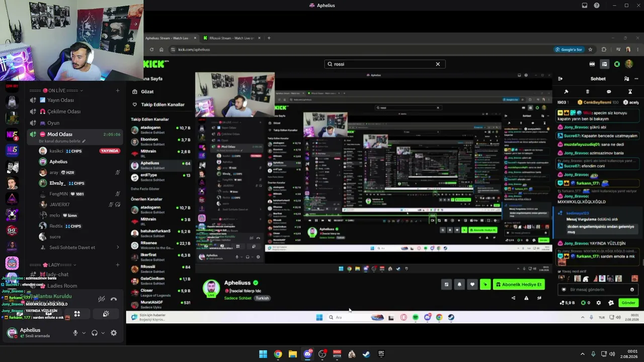The height and width of the screenshot is (362, 644).
Task: Clear the rossi search with the X
Action: click(x=438, y=64)
